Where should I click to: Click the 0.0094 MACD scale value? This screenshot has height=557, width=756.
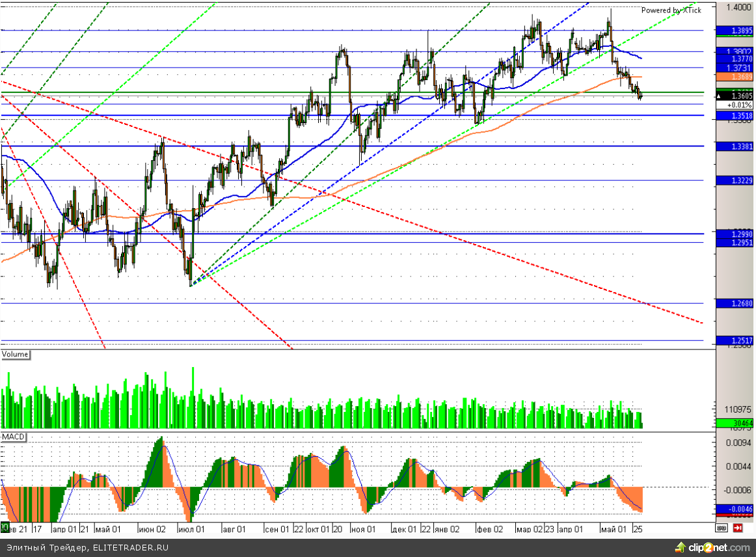pyautogui.click(x=738, y=442)
